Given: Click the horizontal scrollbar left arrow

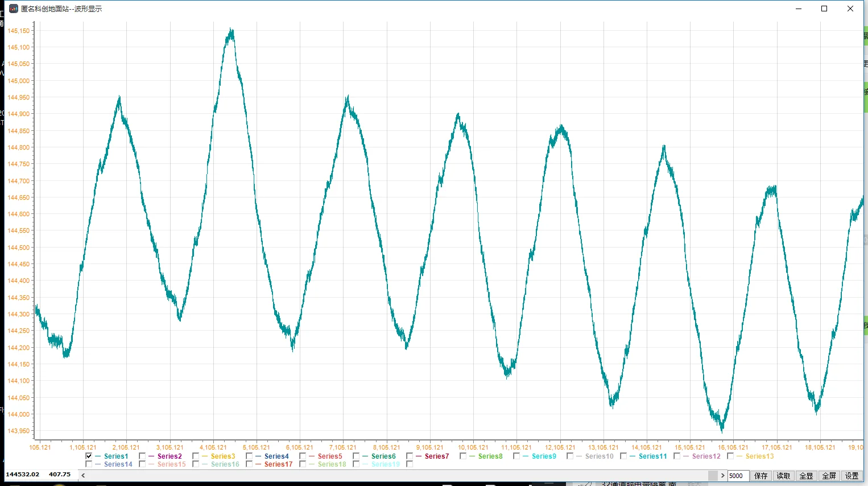Looking at the screenshot, I should 84,476.
